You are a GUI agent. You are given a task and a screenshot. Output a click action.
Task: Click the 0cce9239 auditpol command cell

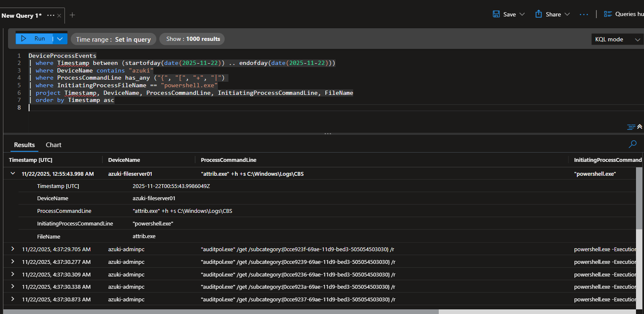click(298, 262)
